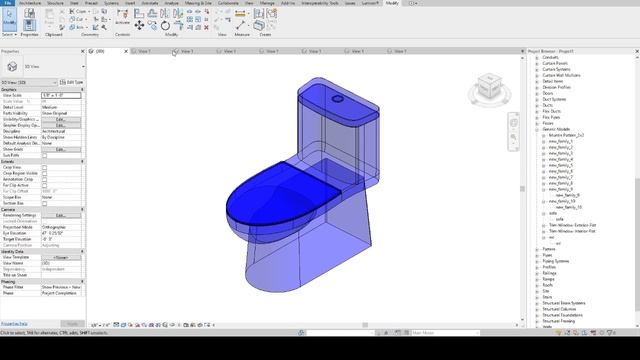Expand the Conduits node in Project Browser
This screenshot has height=360, width=640.
(537, 58)
